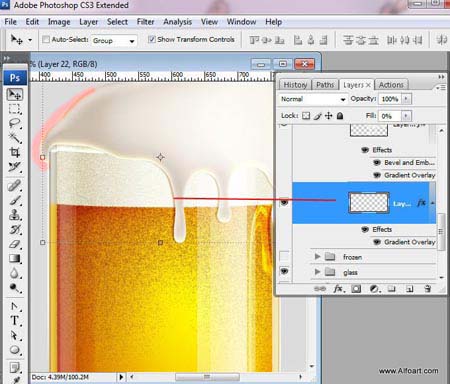The image size is (450, 384).
Task: Click the horizontal scrollbar thumb
Action: click(x=207, y=377)
